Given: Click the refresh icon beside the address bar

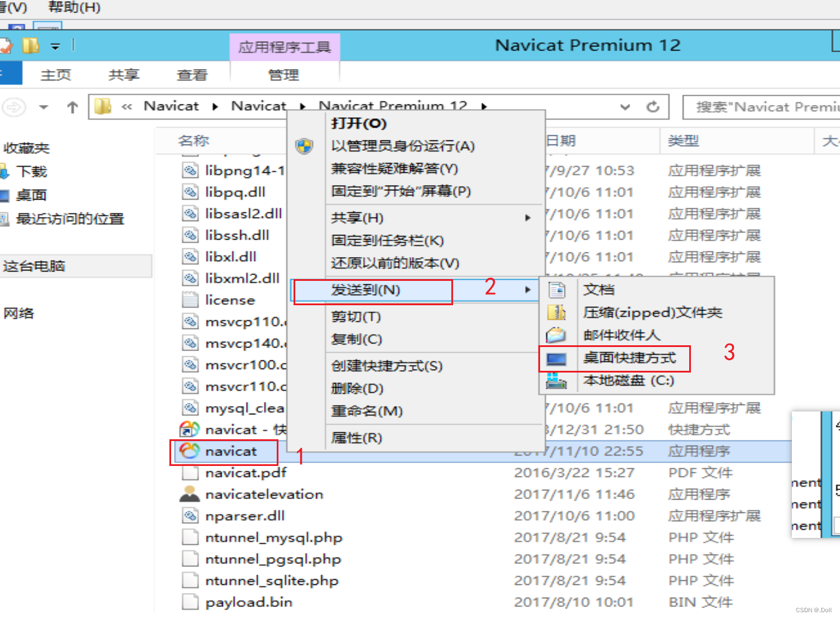Looking at the screenshot, I should (x=653, y=107).
